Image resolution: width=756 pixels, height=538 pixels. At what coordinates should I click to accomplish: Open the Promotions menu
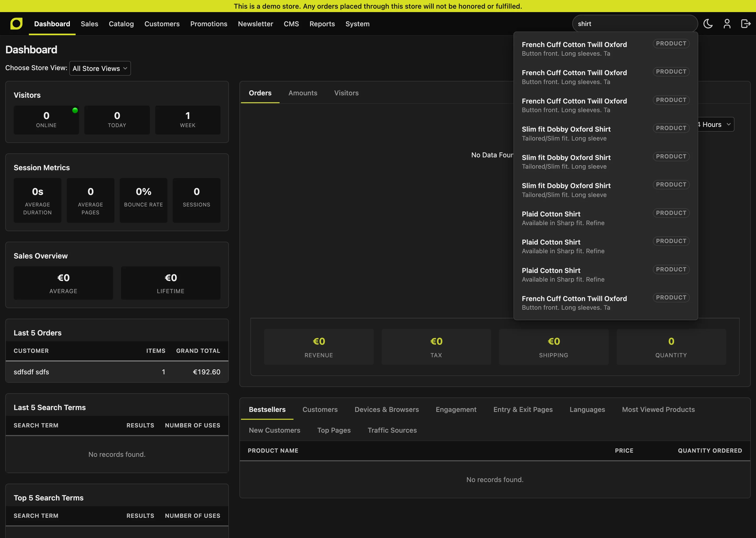coord(208,24)
